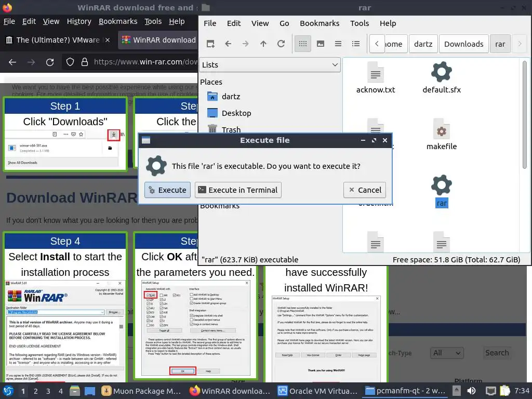The width and height of the screenshot is (532, 399).
Task: Click Execute button in dialog
Action: pos(168,190)
